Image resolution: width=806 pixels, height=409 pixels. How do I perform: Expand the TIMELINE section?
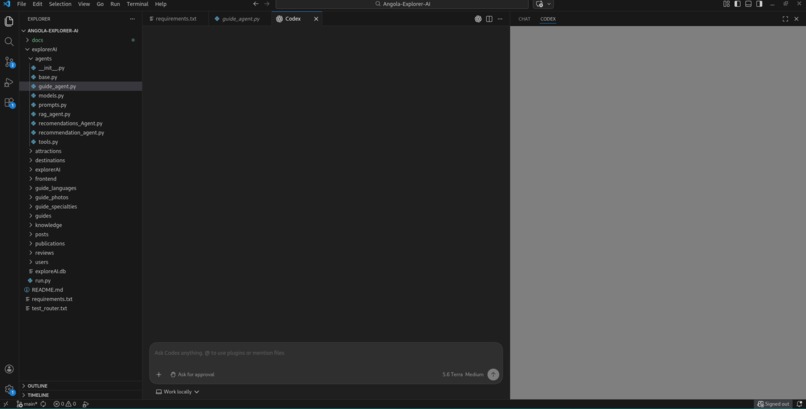click(x=80, y=395)
